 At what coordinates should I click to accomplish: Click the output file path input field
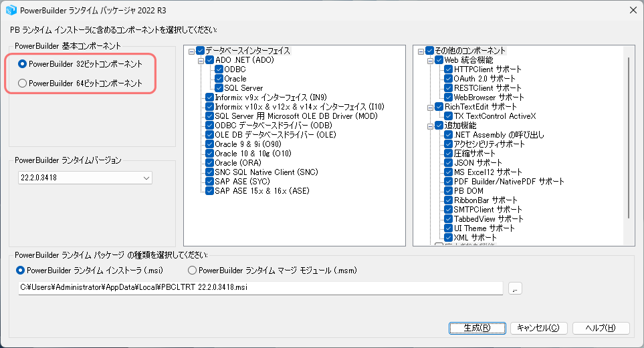(261, 288)
